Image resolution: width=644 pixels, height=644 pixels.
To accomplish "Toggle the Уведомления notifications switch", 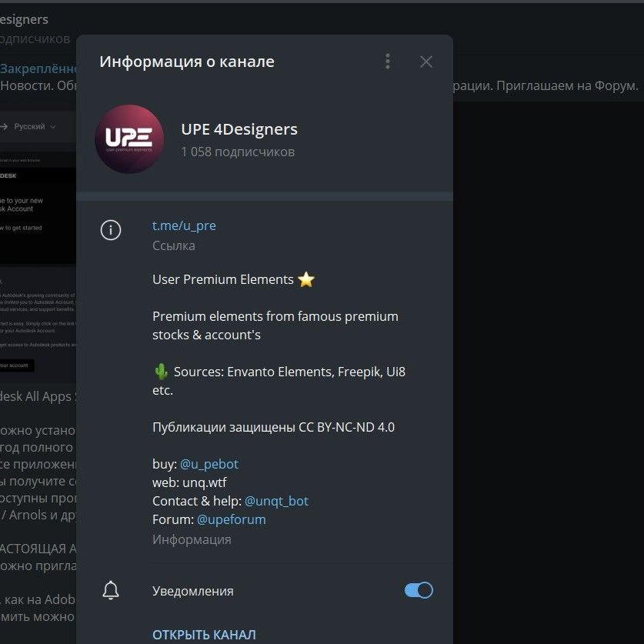I will [419, 590].
